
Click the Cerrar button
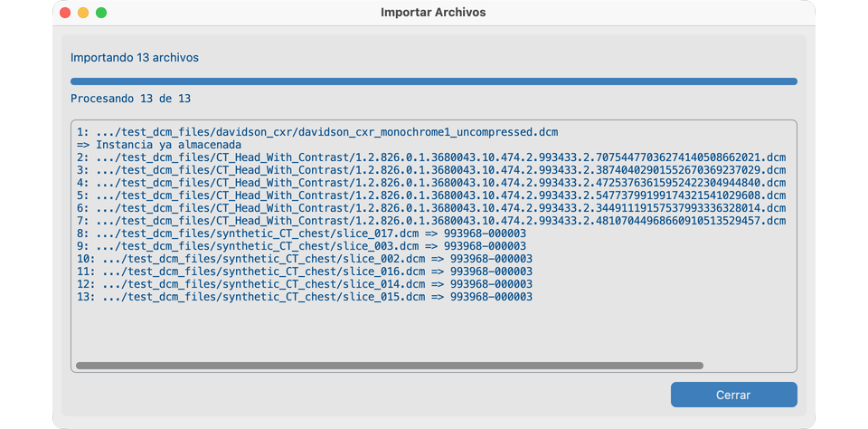tap(733, 395)
